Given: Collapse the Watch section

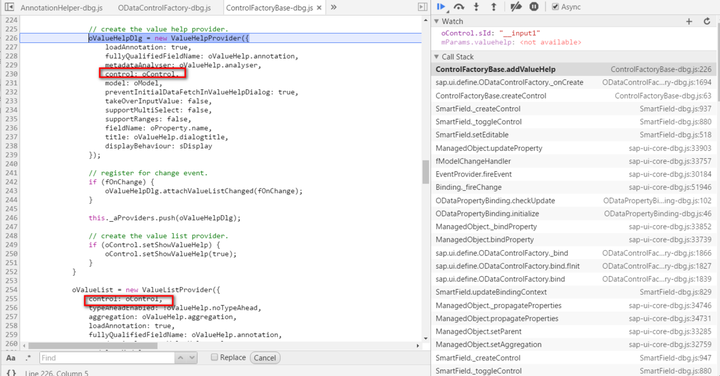Looking at the screenshot, I should click(437, 21).
